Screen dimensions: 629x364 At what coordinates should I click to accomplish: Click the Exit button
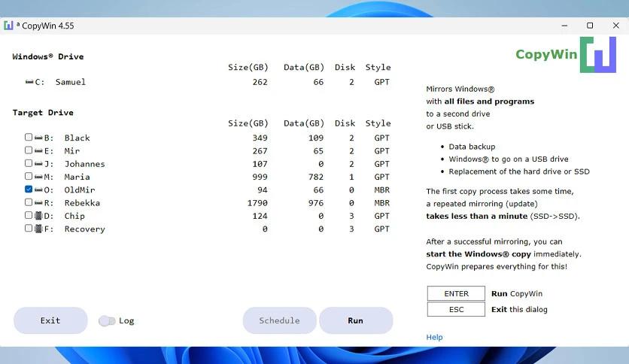pos(50,320)
